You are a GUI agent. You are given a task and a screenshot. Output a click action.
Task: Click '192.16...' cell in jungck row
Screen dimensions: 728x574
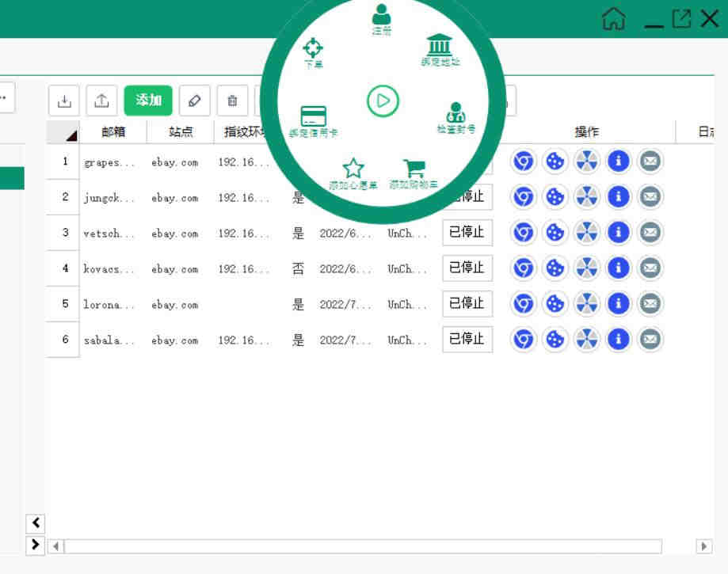(x=244, y=198)
